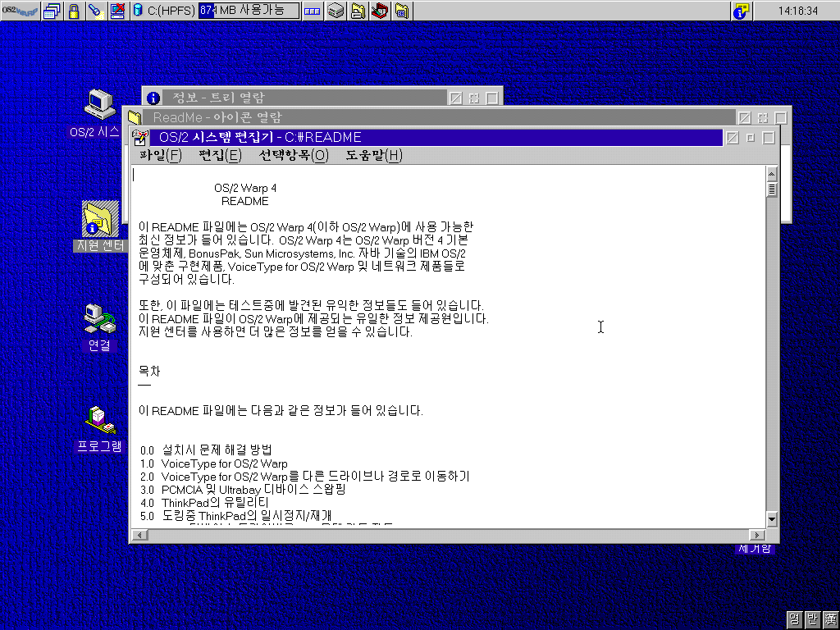The width and height of the screenshot is (840, 630).
Task: Click the Shut Down computer icon
Action: pos(117,11)
